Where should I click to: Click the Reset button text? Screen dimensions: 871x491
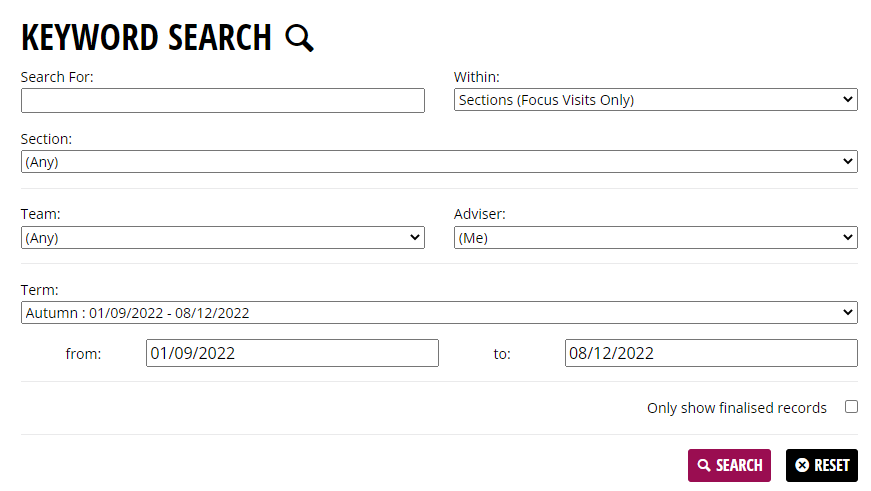coord(832,465)
